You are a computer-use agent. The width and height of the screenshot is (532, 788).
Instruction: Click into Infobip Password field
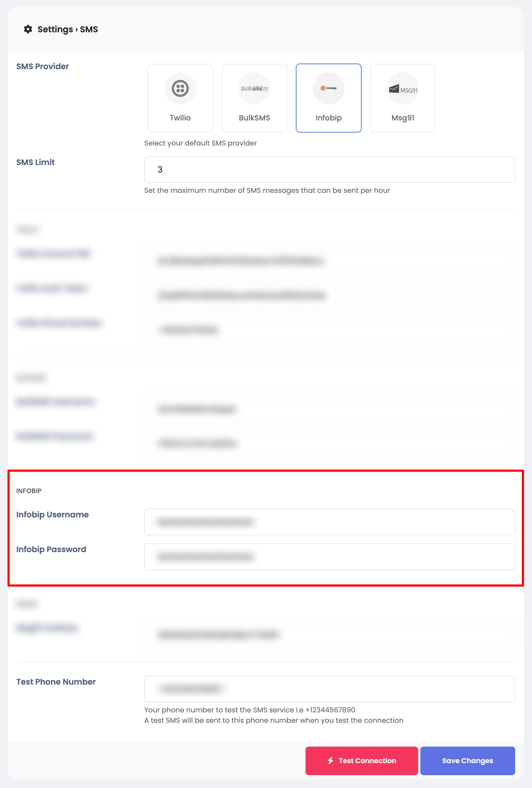(330, 557)
